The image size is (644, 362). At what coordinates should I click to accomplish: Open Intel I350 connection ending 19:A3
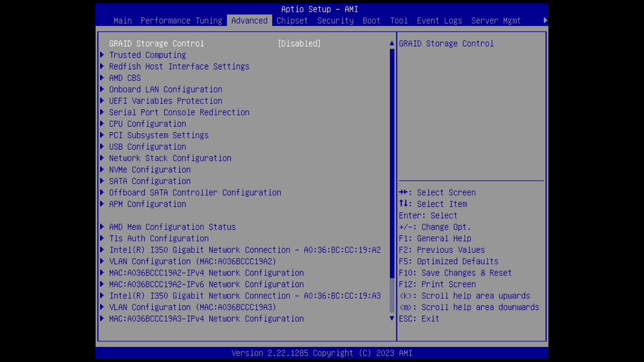point(245,296)
